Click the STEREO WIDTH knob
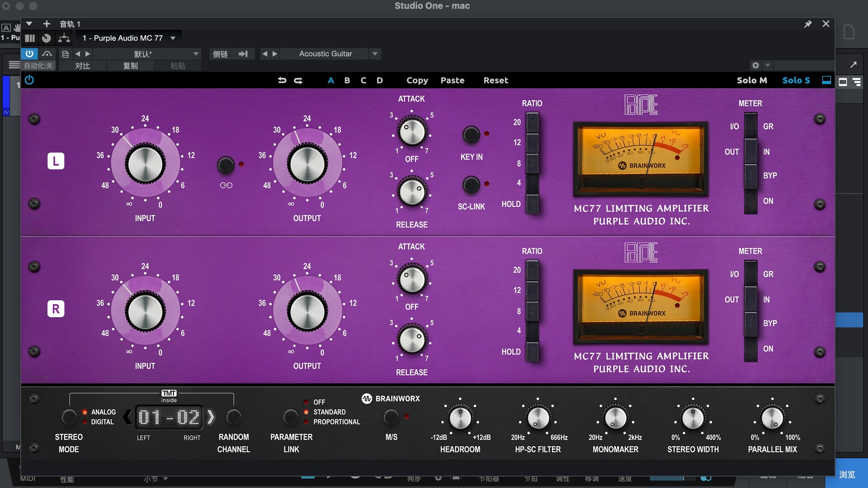The width and height of the screenshot is (868, 488). [693, 418]
